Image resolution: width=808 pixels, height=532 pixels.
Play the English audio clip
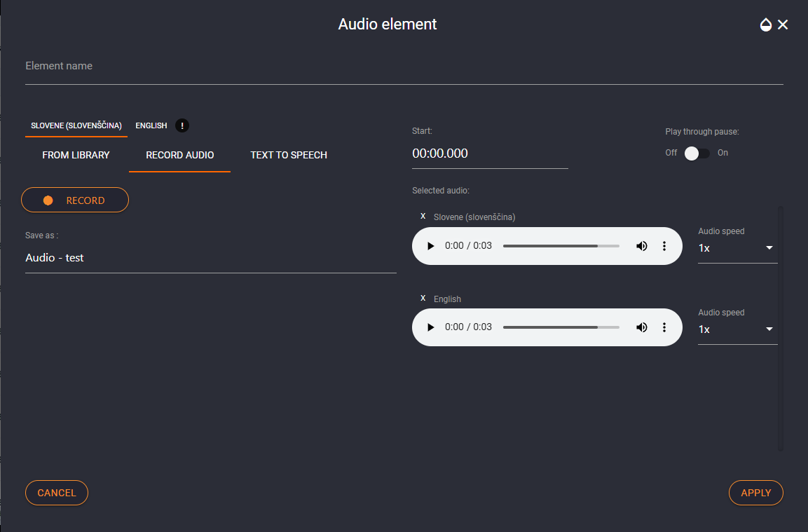431,327
